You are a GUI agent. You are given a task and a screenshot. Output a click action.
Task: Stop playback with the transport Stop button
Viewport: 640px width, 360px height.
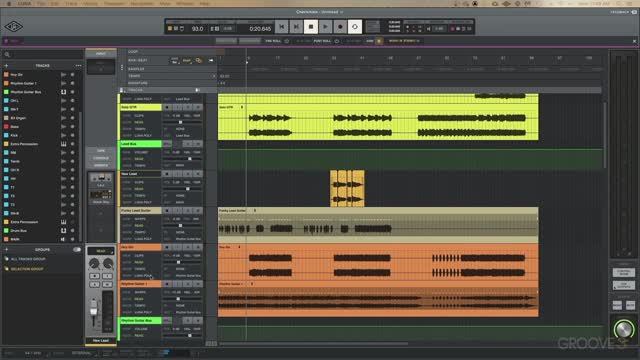(311, 27)
